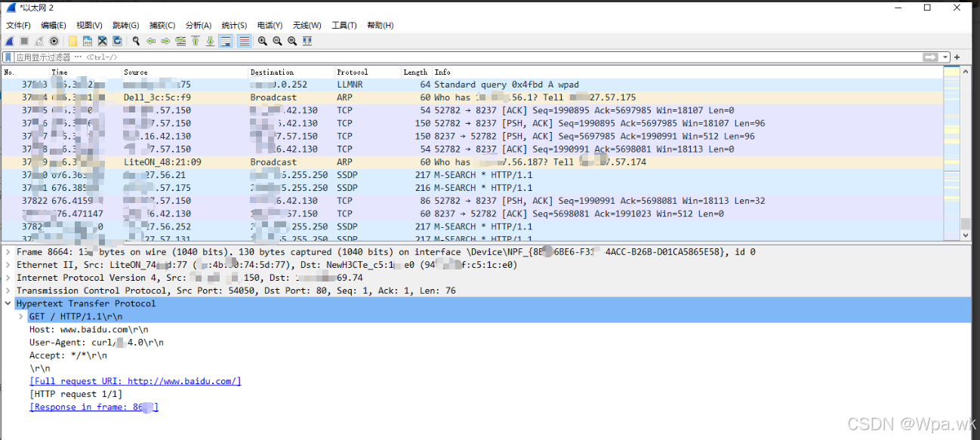
Task: Expand Transmission Control Protocol node
Action: click(8, 291)
